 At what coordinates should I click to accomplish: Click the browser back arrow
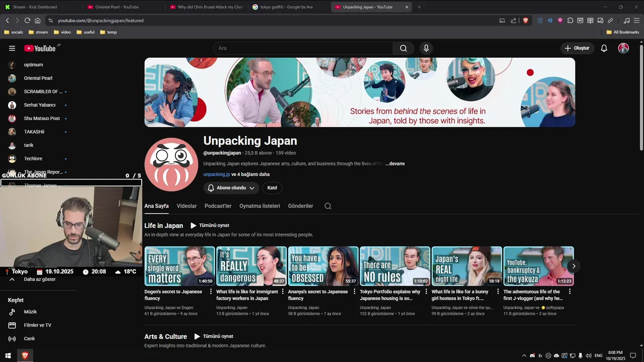(x=7, y=21)
